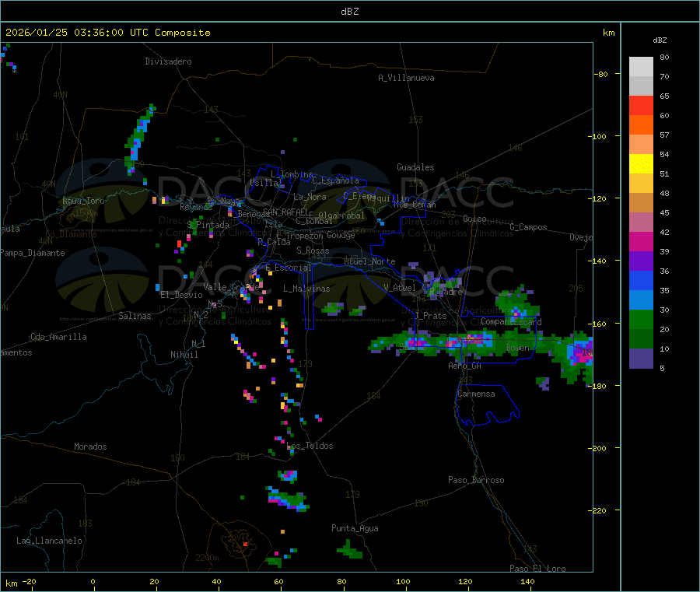Click the '-200' km tick on right axis
This screenshot has width=700, height=592.
[597, 448]
